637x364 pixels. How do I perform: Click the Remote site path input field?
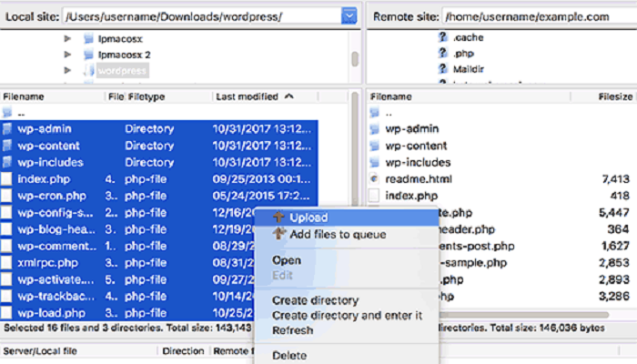(540, 16)
